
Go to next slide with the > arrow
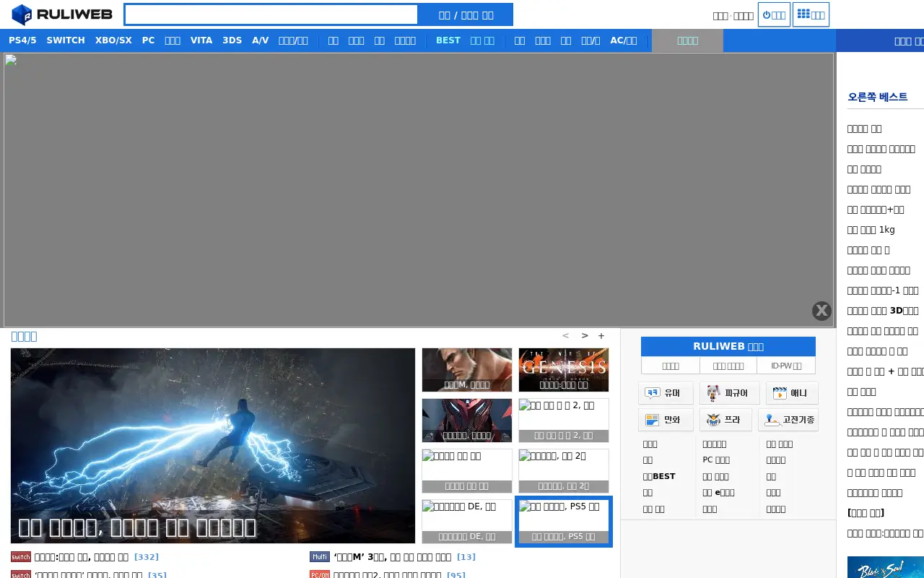click(585, 336)
